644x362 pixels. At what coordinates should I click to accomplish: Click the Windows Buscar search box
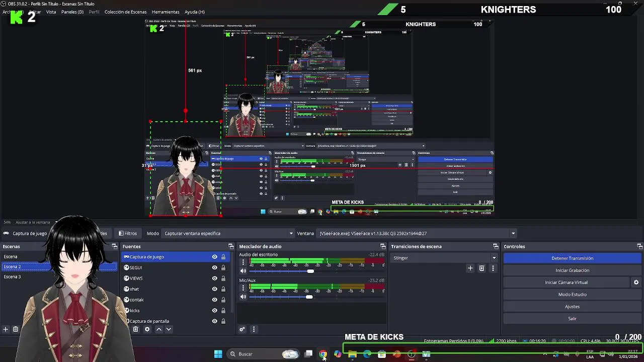(263, 354)
